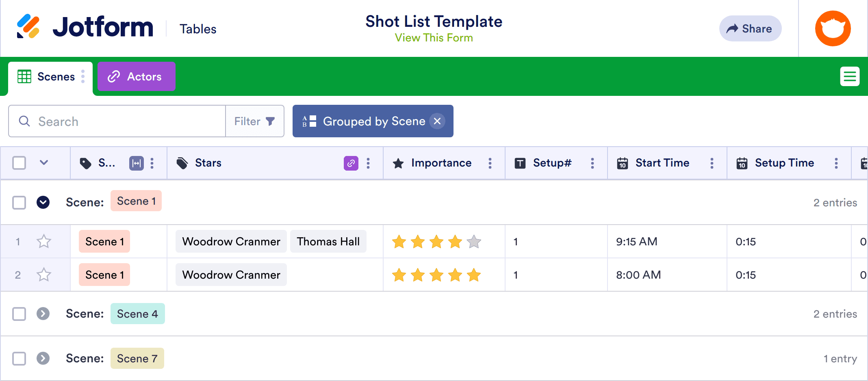The height and width of the screenshot is (381, 868).
Task: Star the first row entry
Action: tap(44, 242)
